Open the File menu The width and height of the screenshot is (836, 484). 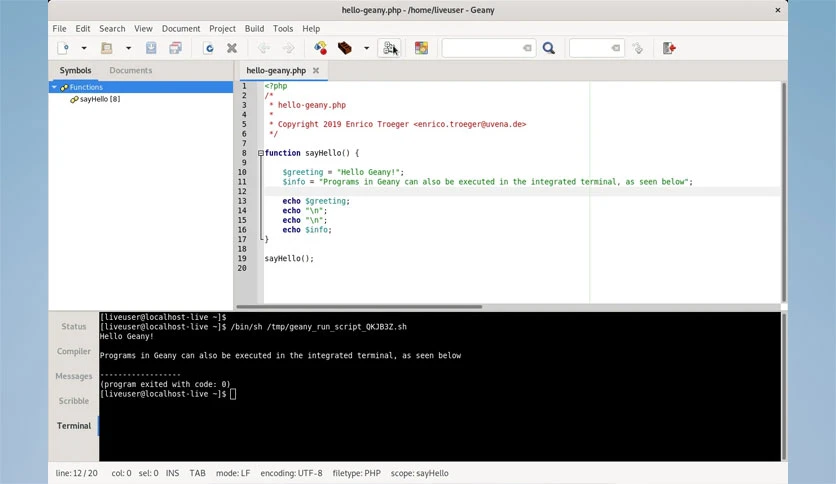(59, 29)
